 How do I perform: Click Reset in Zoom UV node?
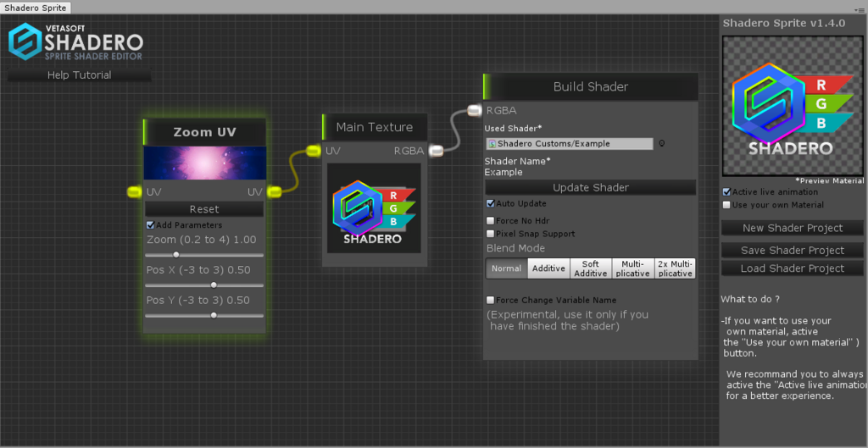pos(204,209)
